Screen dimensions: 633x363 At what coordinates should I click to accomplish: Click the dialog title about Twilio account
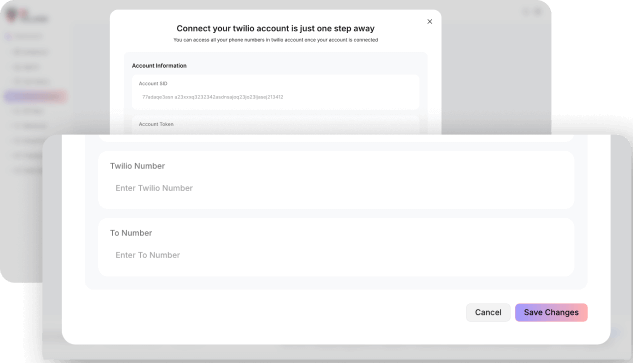pos(275,28)
